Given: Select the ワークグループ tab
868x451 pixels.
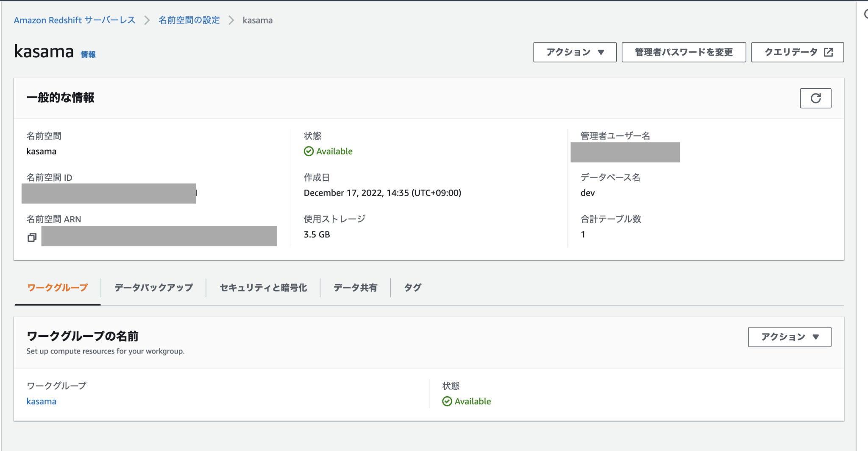Looking at the screenshot, I should pyautogui.click(x=57, y=287).
